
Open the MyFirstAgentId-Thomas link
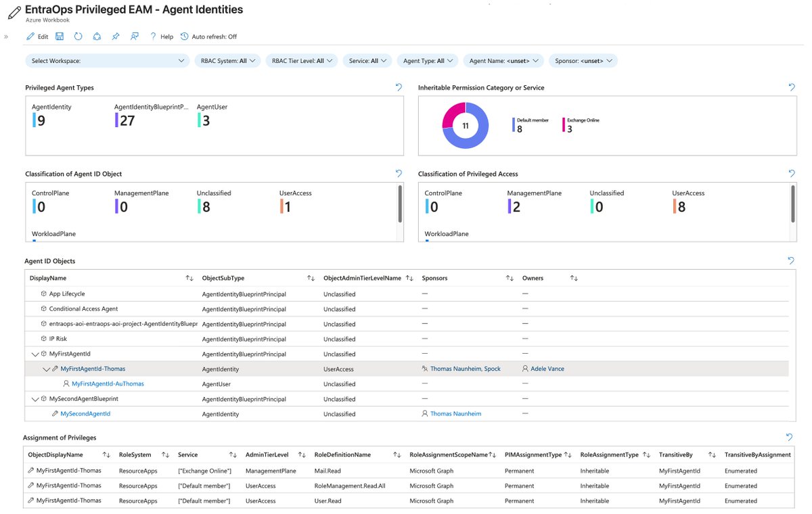[93, 369]
